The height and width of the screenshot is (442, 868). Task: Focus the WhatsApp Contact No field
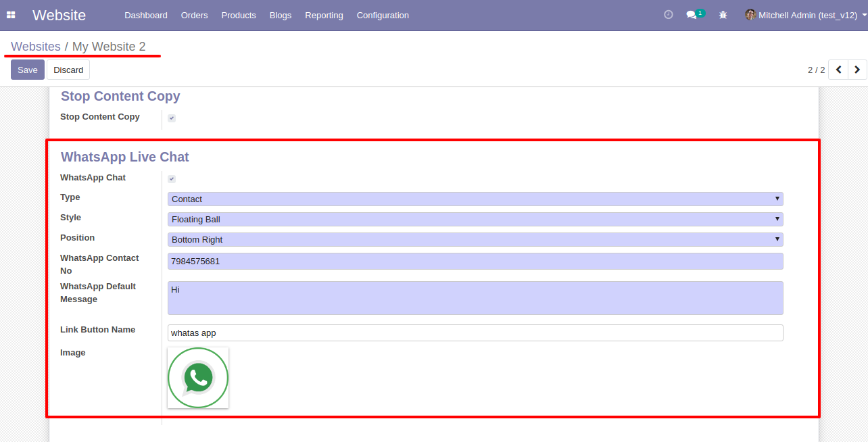coord(475,262)
